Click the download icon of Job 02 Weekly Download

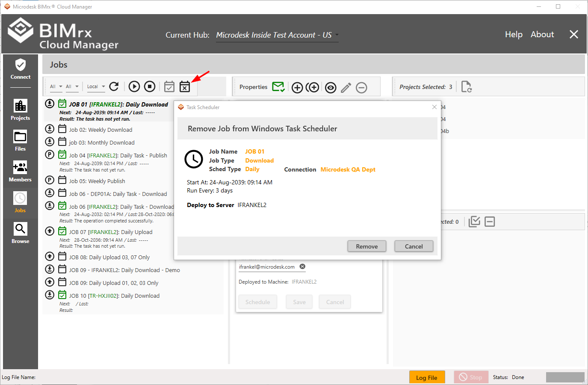(x=50, y=129)
